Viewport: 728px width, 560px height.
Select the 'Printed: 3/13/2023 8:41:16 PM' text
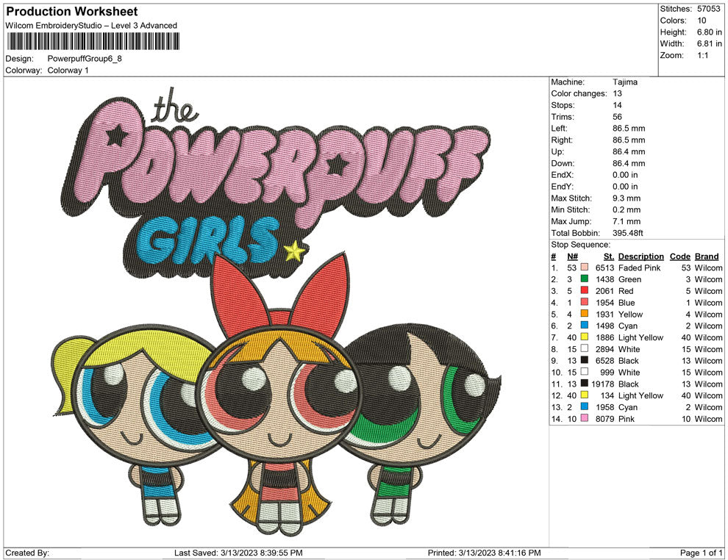[x=485, y=553]
